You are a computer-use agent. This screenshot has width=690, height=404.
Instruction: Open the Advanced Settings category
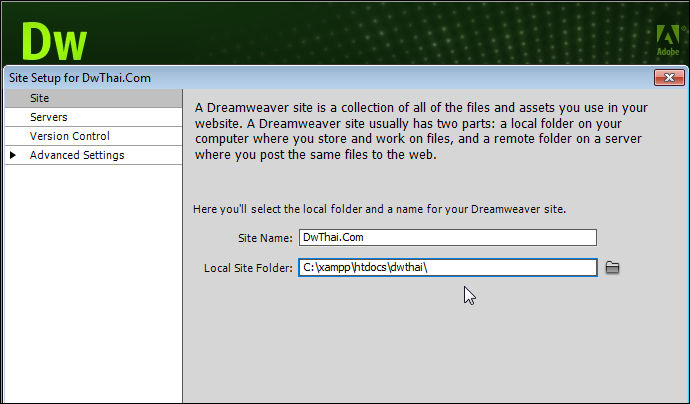(93, 155)
